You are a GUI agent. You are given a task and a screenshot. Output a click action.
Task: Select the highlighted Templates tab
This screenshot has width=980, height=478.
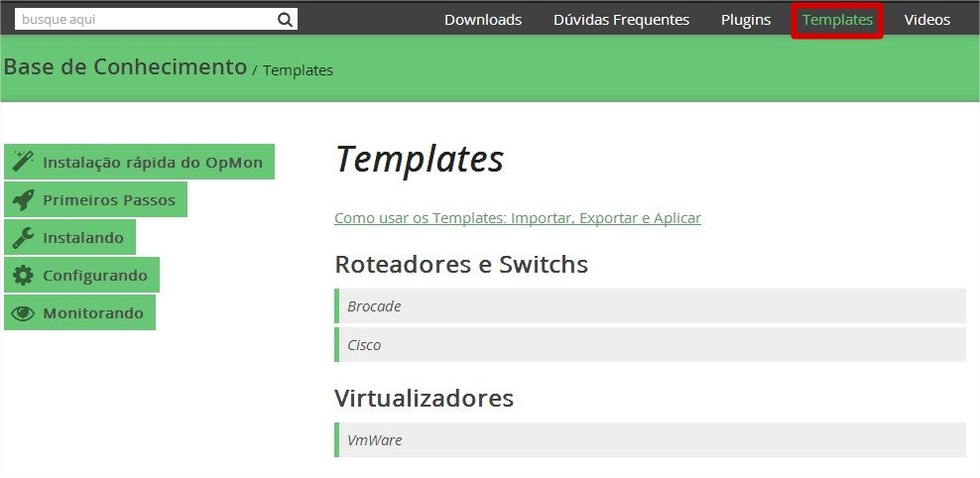tap(837, 20)
